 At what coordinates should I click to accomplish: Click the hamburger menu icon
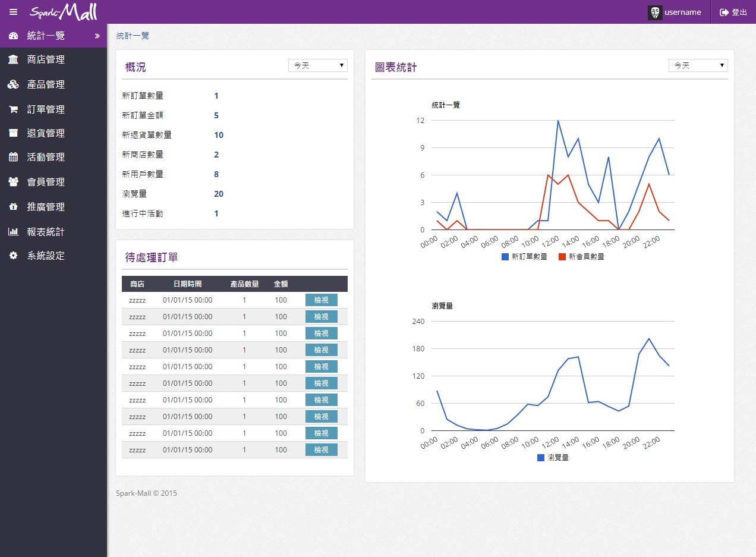point(13,12)
